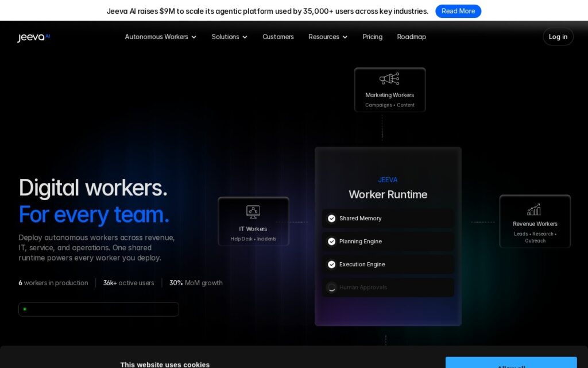Click the 'Digital workers.' headline
Screen dimensions: 588x368
click(x=93, y=187)
